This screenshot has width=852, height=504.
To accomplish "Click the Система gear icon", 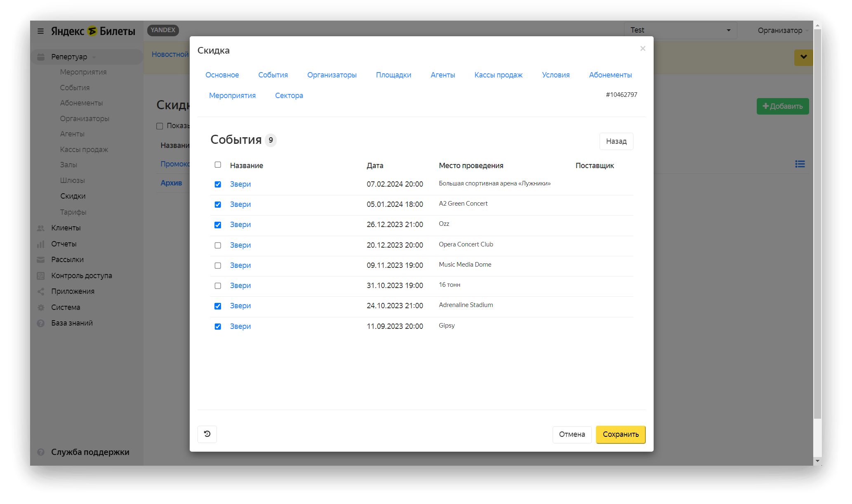I will (41, 307).
